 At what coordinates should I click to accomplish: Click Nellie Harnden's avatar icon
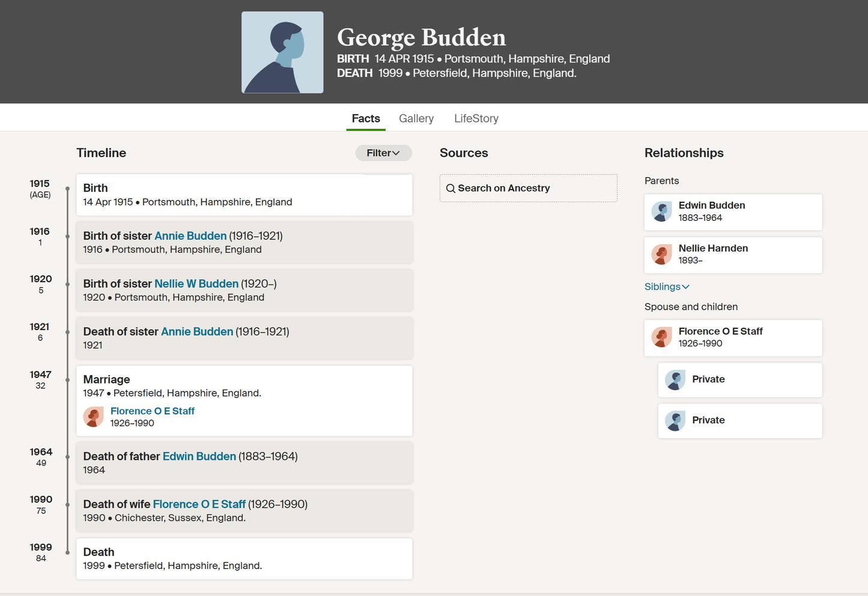click(x=661, y=254)
